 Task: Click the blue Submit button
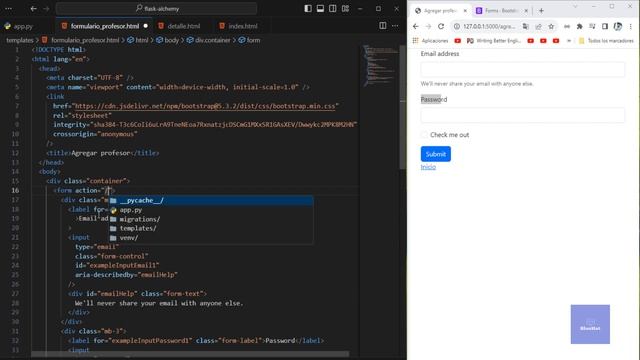[x=436, y=154]
